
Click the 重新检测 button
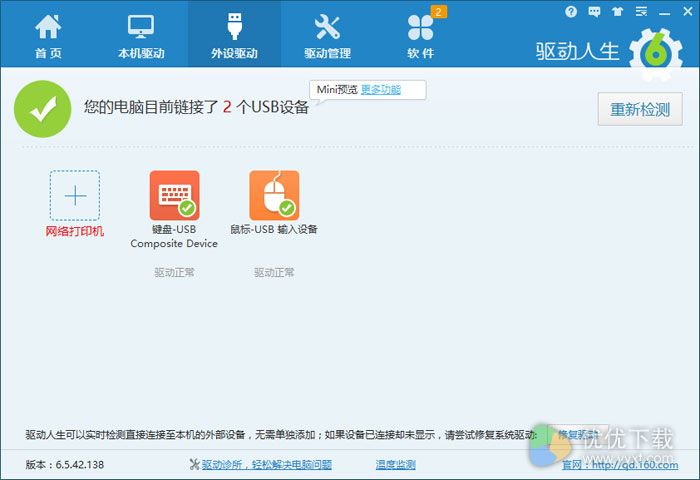640,109
